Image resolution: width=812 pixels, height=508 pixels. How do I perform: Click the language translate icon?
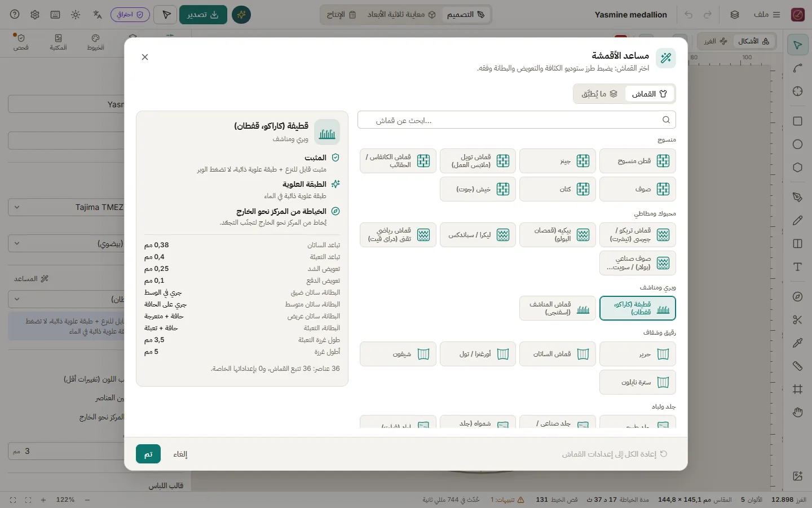click(x=98, y=15)
